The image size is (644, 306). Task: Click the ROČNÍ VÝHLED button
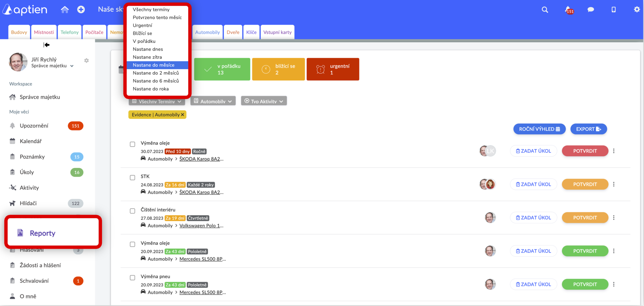click(x=539, y=129)
